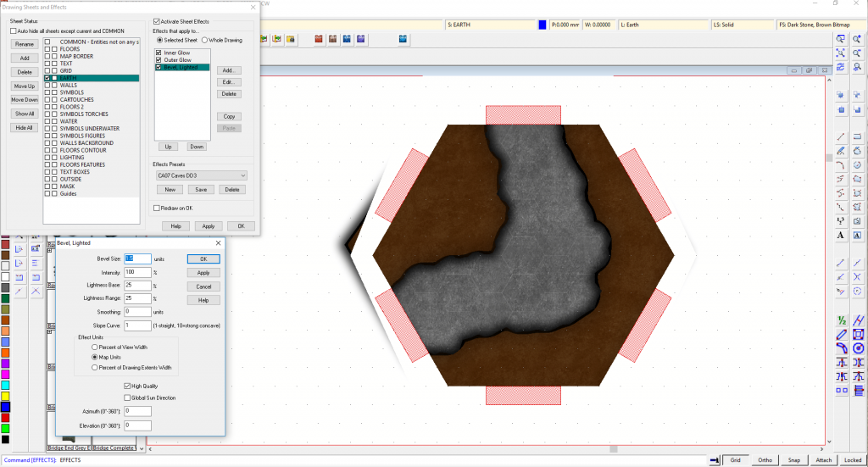
Task: Click the blue-filled line style indicator
Action: coord(542,25)
